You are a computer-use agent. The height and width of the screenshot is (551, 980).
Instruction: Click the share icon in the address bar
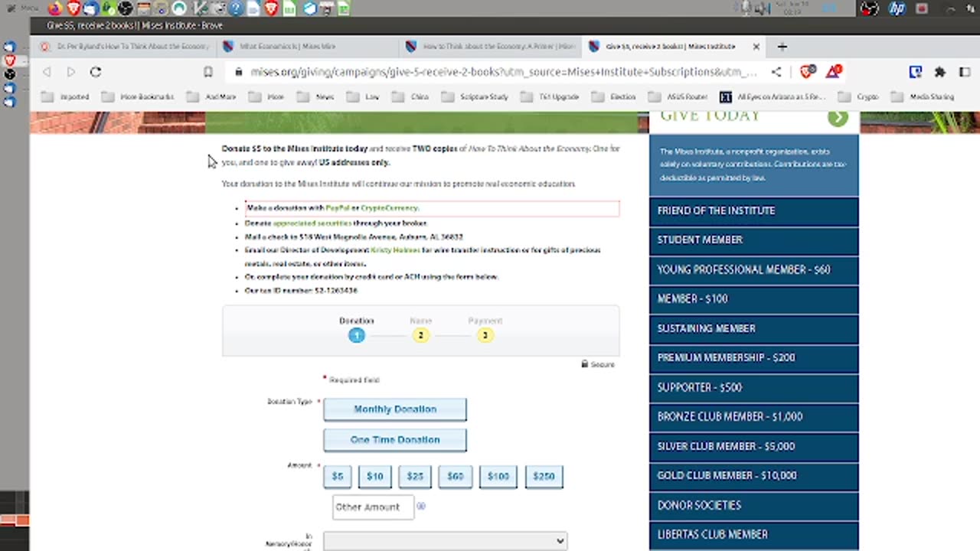tap(776, 72)
